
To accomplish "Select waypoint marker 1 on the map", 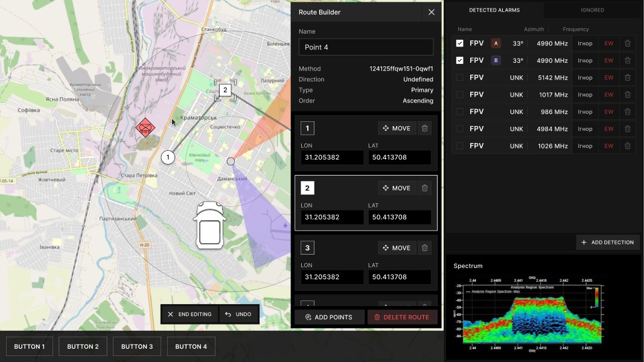I will pos(168,157).
